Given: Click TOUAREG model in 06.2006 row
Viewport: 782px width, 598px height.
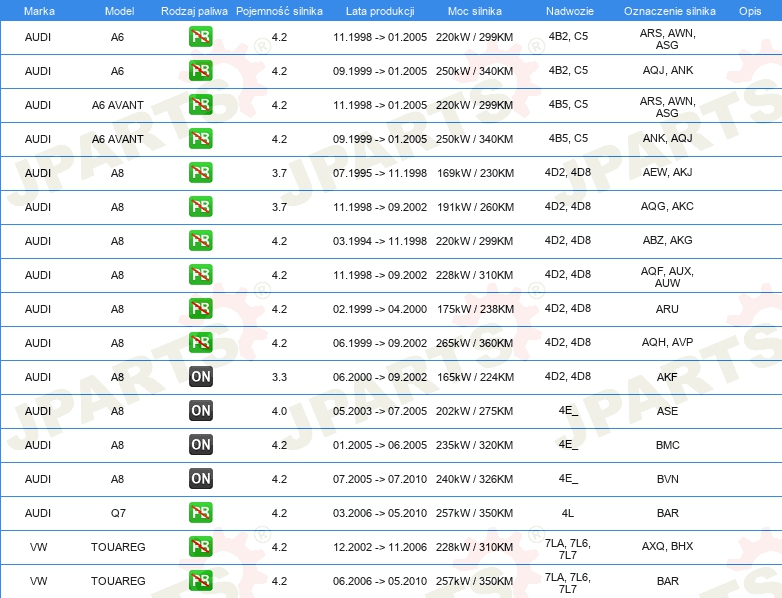Looking at the screenshot, I should tap(118, 581).
